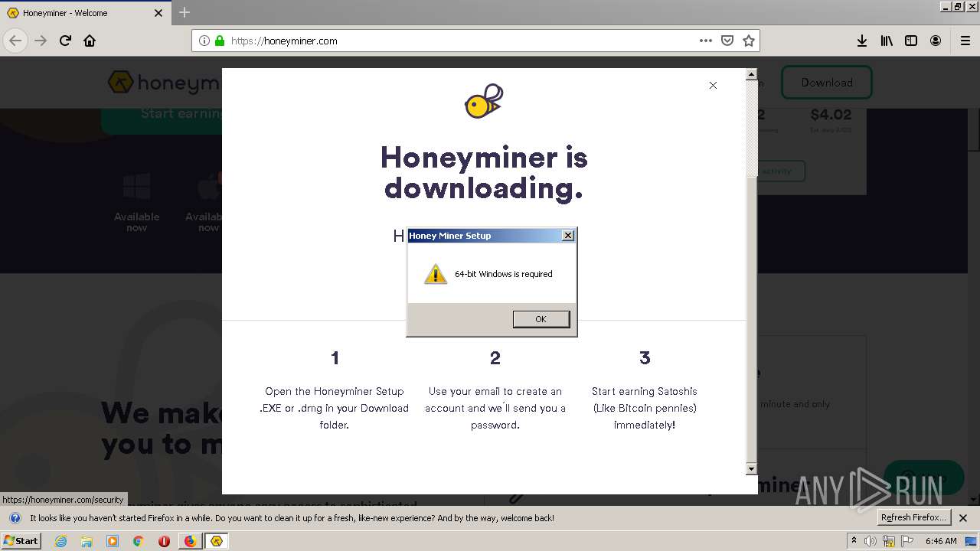
Task: Click the honeyminer logo in page header
Action: [165, 83]
